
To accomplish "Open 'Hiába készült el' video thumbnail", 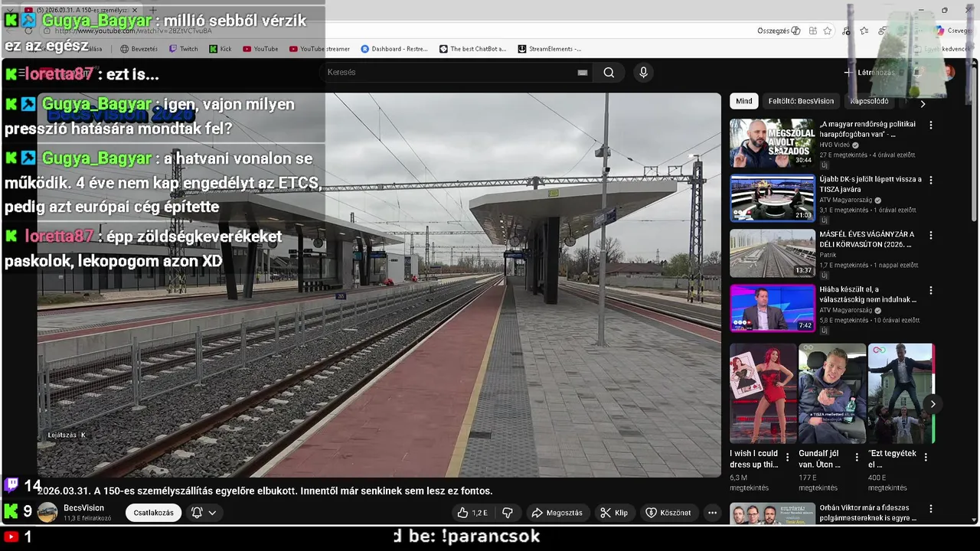I will (772, 308).
